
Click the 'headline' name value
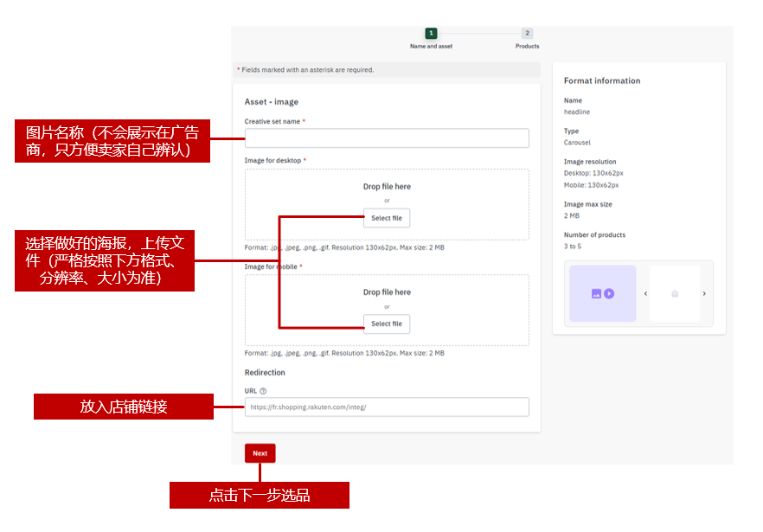(x=577, y=112)
